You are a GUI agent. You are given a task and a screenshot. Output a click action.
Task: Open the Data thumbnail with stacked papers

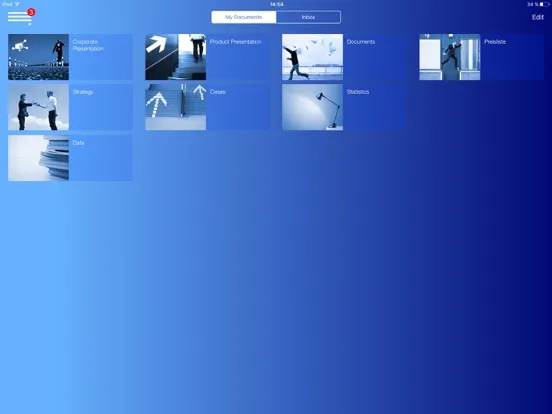[x=38, y=158]
